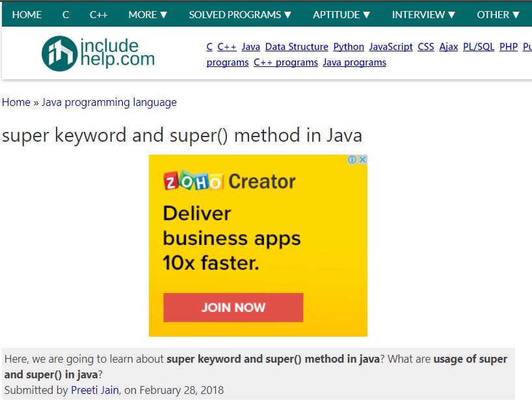Click the 'February 28, 2018' date text

click(181, 390)
